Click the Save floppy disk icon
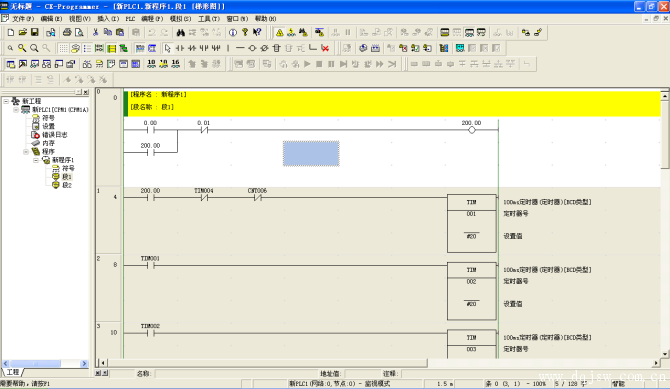Image resolution: width=670 pixels, height=389 pixels. [35, 32]
